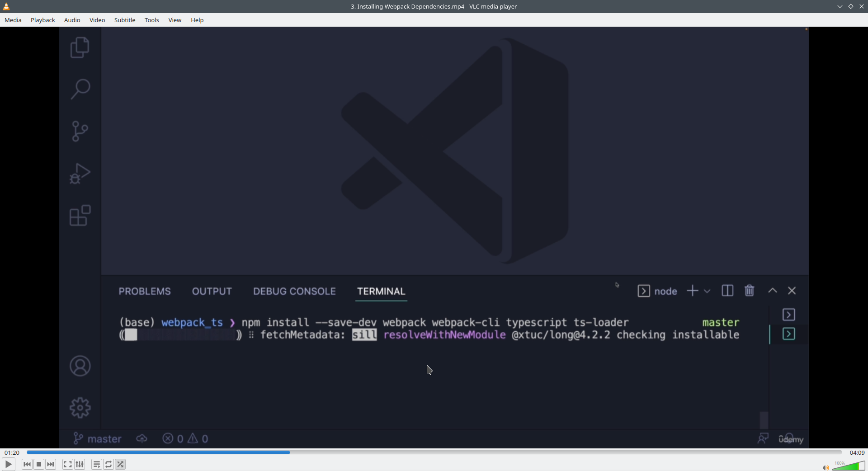Image resolution: width=868 pixels, height=471 pixels.
Task: Open errors and warnings count in status bar
Action: 185,438
